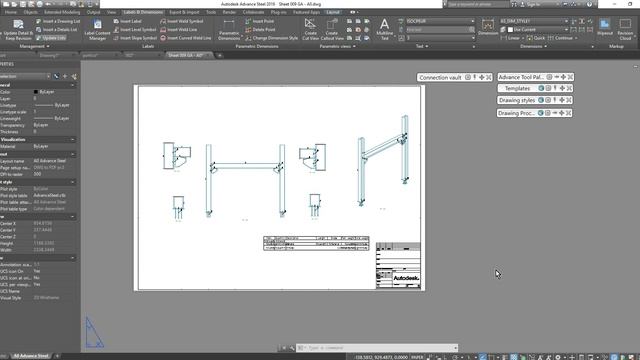Pin the Connection vault palette
Screen dimensions: 640x360
(475, 77)
